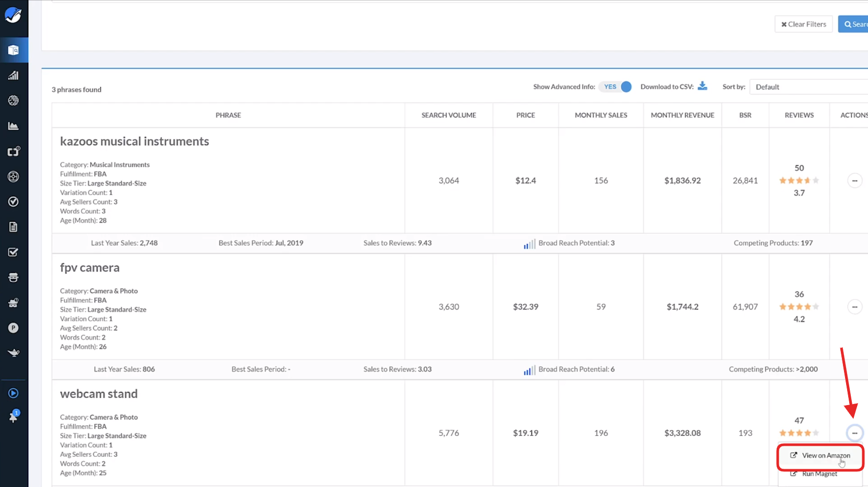Click search volume value 3,064
868x487 pixels.
click(449, 181)
